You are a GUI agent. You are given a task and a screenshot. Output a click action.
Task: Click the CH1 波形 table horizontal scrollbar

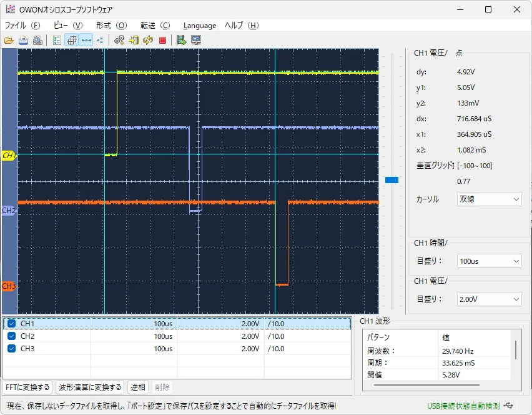point(426,385)
